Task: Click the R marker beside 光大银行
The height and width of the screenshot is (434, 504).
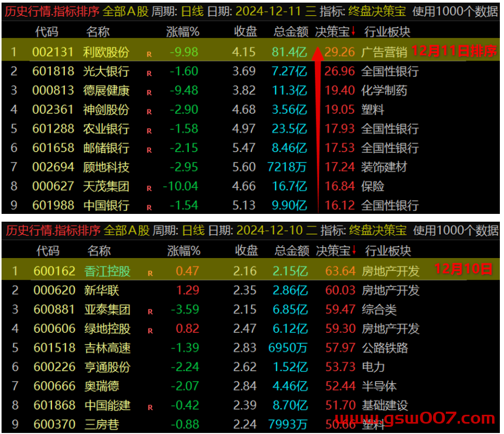Action: (x=149, y=74)
